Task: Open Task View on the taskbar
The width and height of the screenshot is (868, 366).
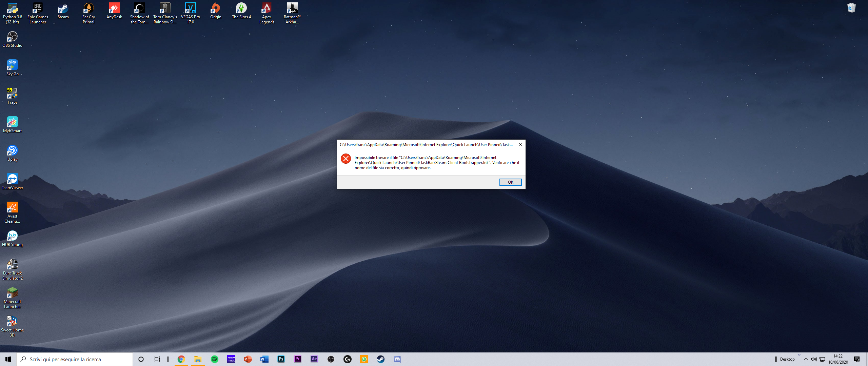Action: (x=157, y=359)
